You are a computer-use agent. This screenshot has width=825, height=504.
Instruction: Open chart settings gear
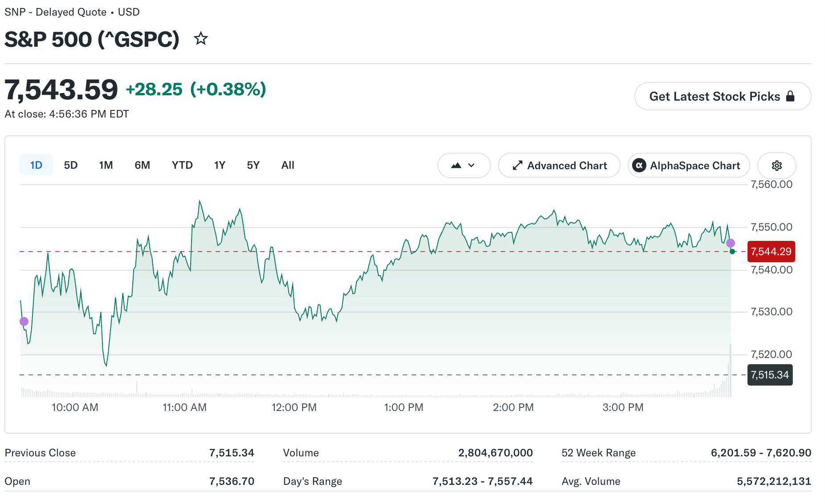pos(776,166)
